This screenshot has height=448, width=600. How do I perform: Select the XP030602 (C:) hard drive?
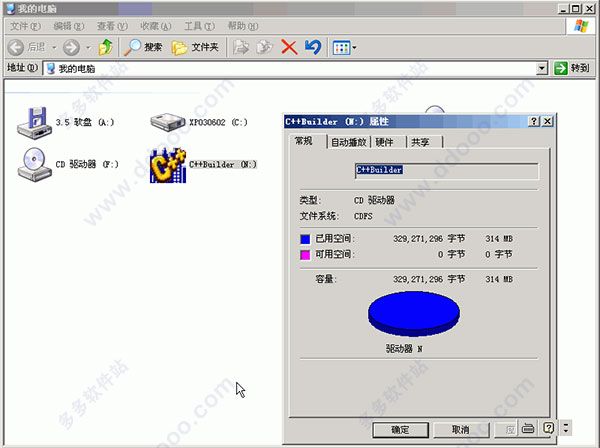pyautogui.click(x=199, y=122)
